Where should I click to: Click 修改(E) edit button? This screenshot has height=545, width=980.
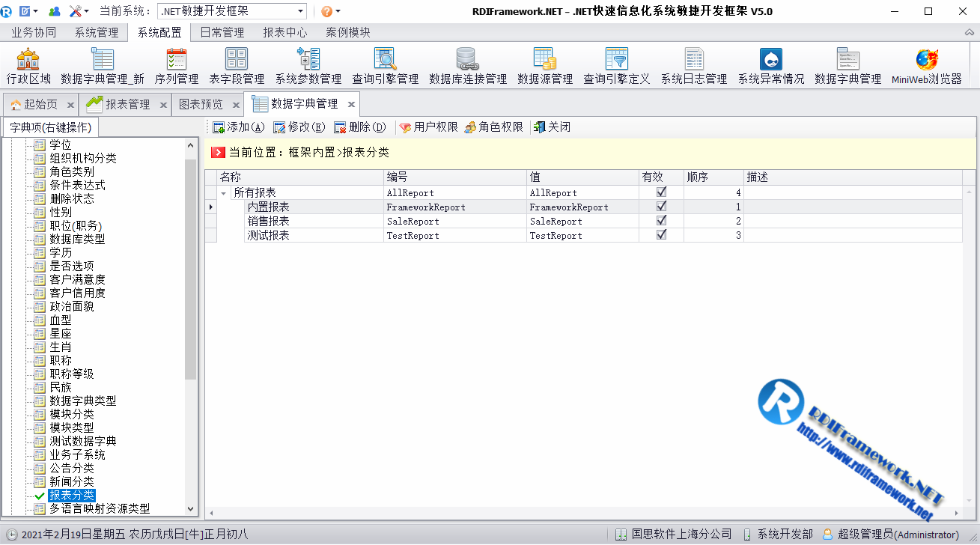point(299,127)
